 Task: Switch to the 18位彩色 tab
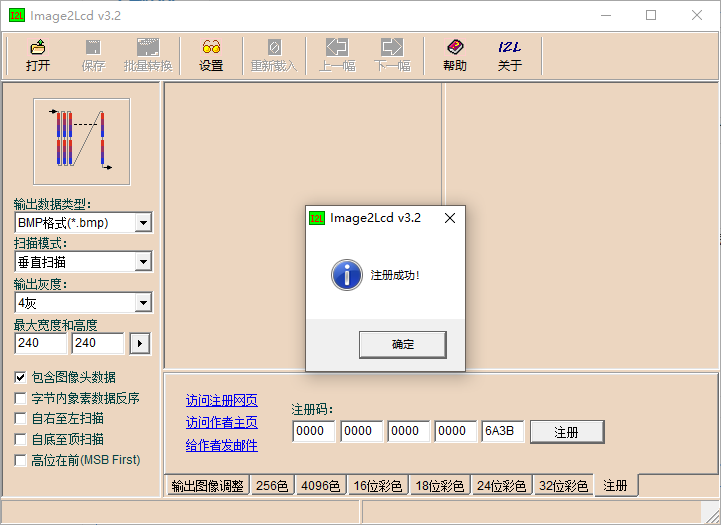(440, 485)
